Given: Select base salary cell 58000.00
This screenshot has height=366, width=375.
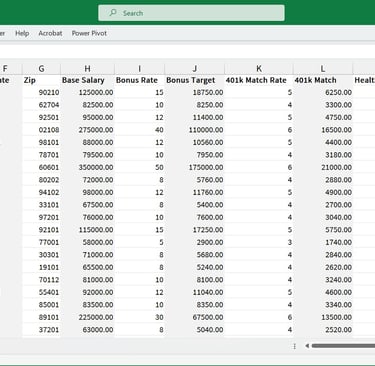Looking at the screenshot, I should 87,242.
